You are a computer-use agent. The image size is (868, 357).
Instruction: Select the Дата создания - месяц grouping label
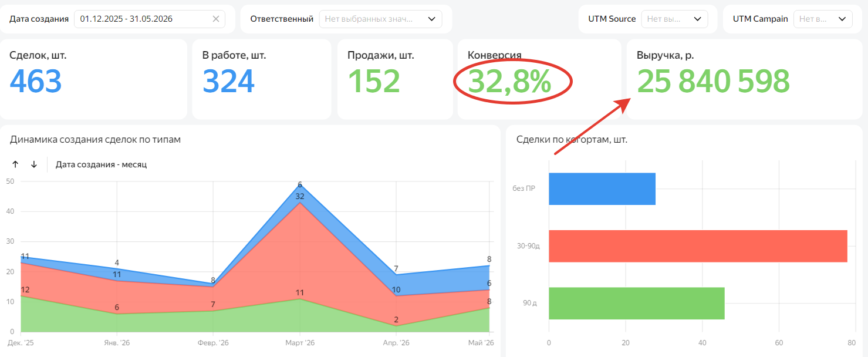tap(101, 164)
